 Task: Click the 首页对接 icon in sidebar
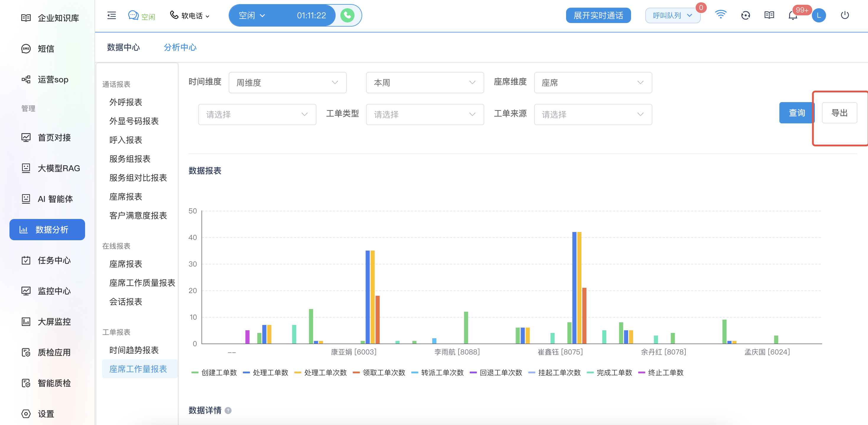tap(26, 138)
